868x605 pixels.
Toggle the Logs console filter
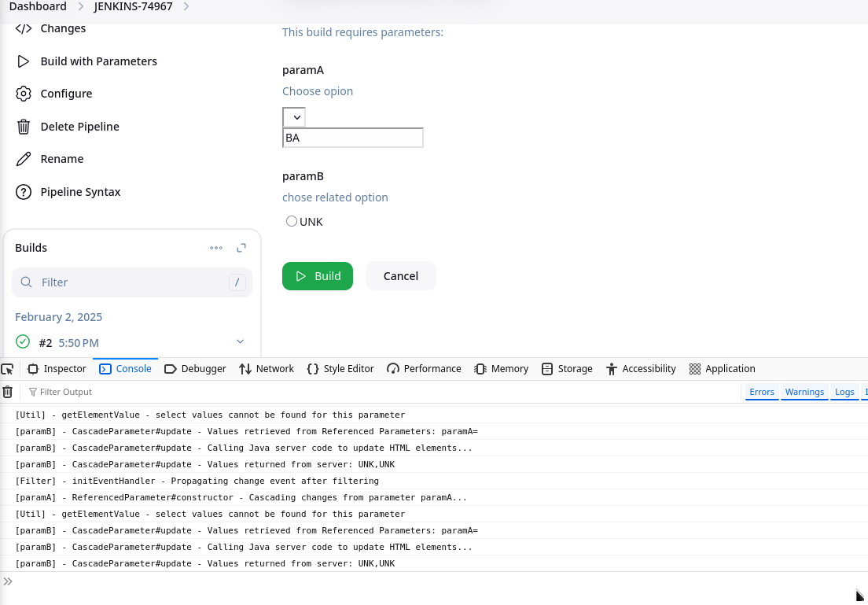point(844,392)
